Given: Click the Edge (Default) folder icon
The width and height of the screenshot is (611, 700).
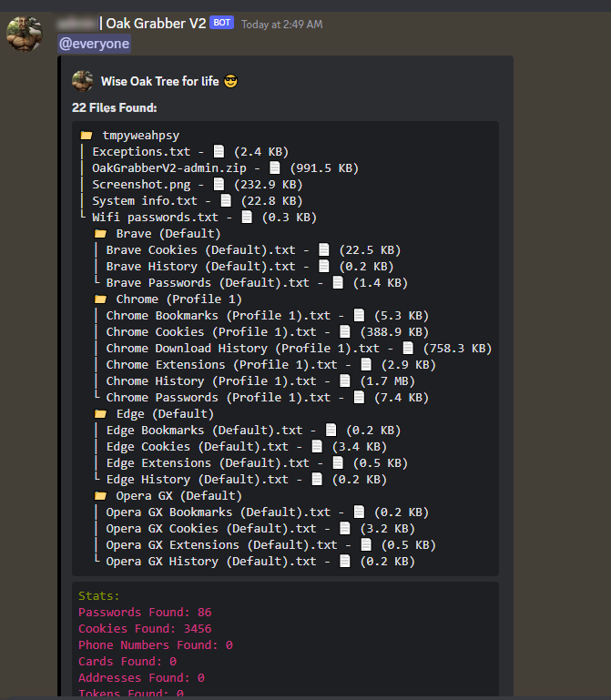Looking at the screenshot, I should 100,414.
